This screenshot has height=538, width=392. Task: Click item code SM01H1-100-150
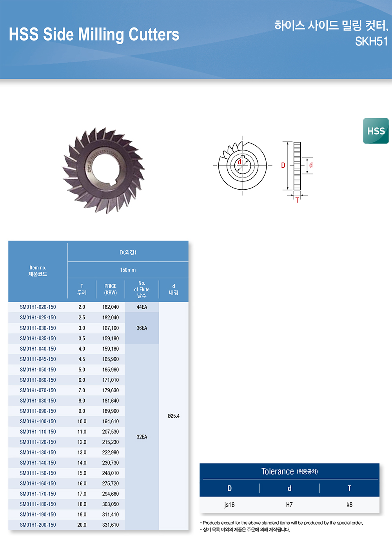[x=38, y=422]
